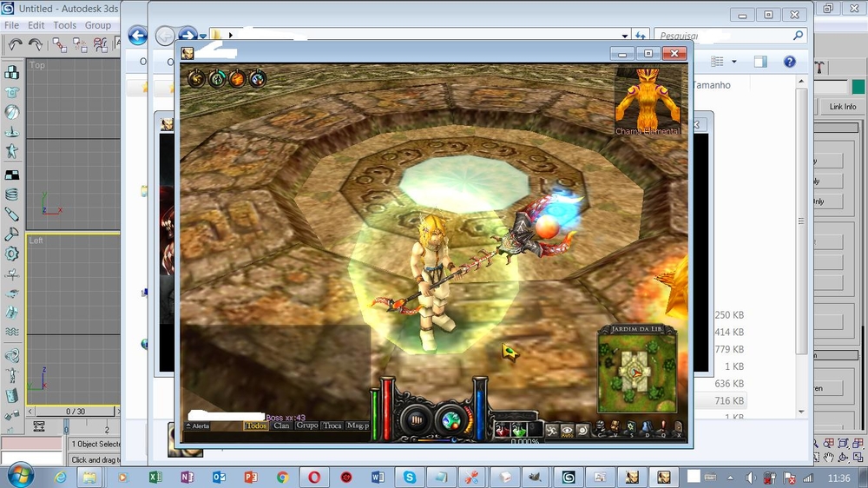Open the skills icon labeled S

631,428
